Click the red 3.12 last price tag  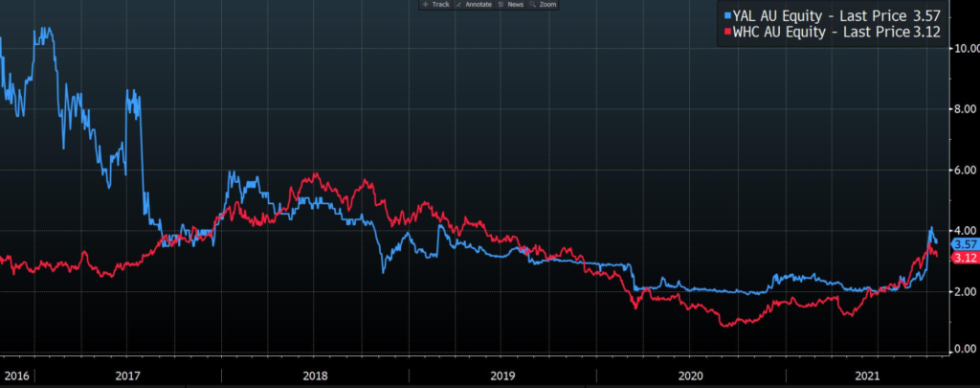pos(965,258)
